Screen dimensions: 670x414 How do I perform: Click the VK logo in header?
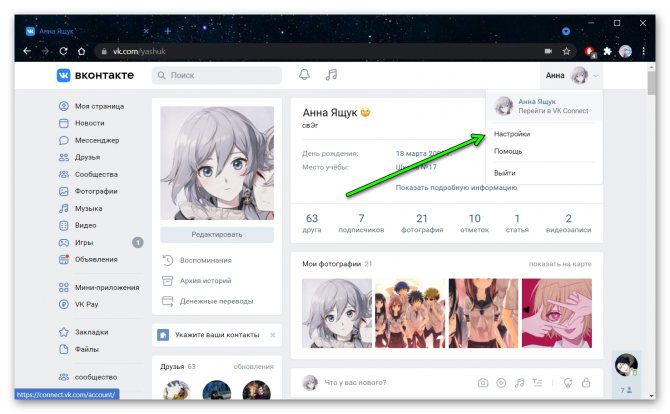(x=63, y=75)
